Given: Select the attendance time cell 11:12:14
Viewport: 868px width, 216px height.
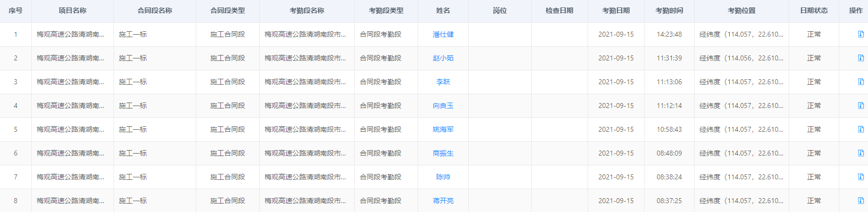Looking at the screenshot, I should tap(669, 106).
